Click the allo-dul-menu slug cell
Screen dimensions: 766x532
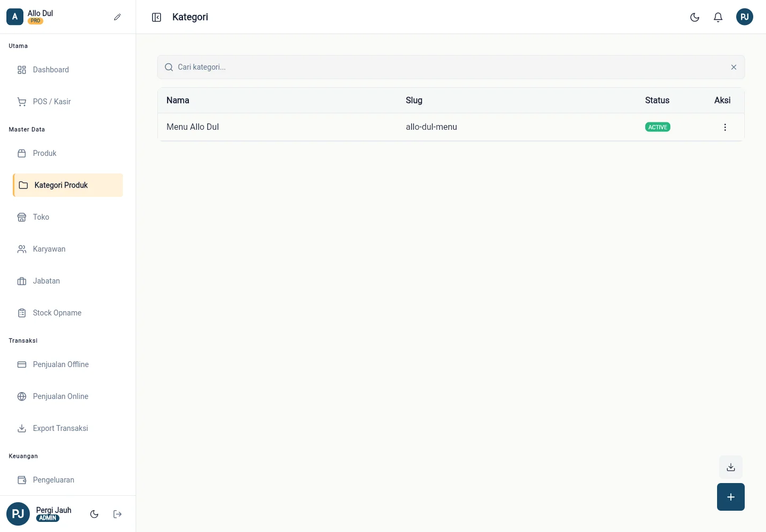tap(431, 127)
